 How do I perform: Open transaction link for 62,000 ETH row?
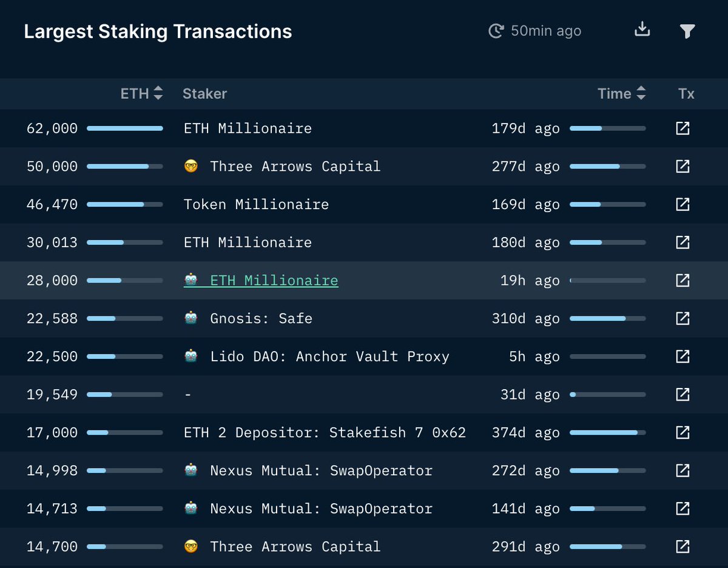(x=682, y=128)
